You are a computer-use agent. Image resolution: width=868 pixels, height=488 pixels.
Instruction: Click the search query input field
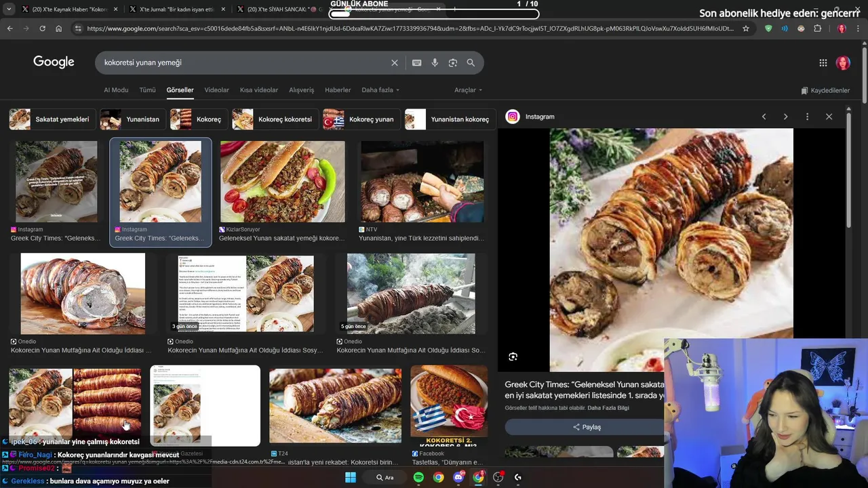click(244, 62)
